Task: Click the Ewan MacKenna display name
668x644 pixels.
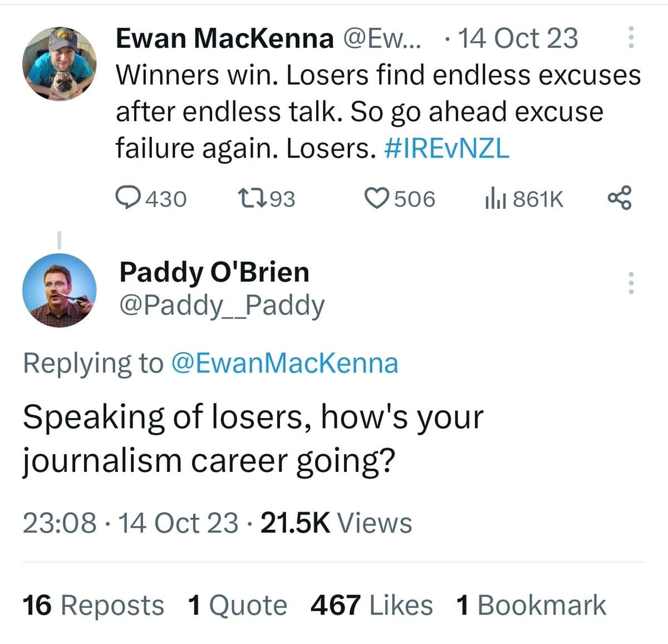Action: (224, 38)
